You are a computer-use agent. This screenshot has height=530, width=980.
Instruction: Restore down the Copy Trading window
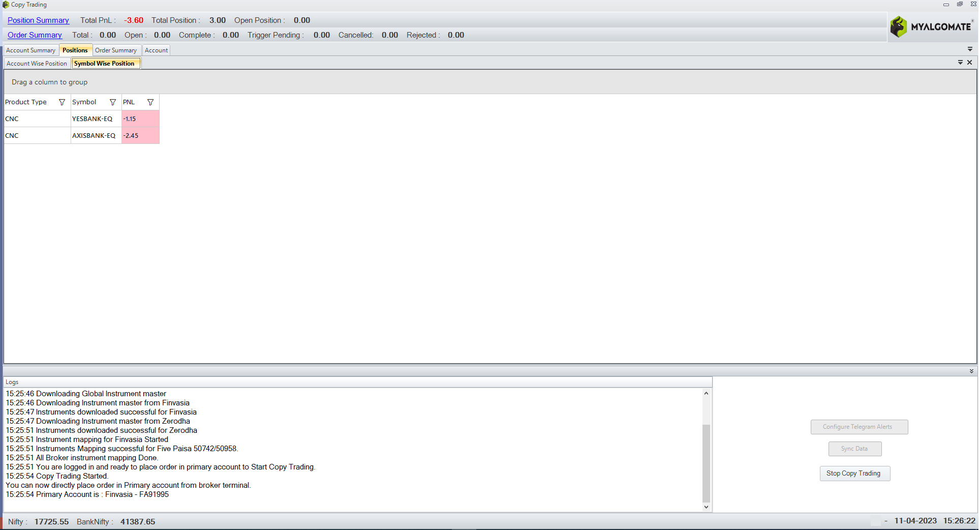pos(960,4)
